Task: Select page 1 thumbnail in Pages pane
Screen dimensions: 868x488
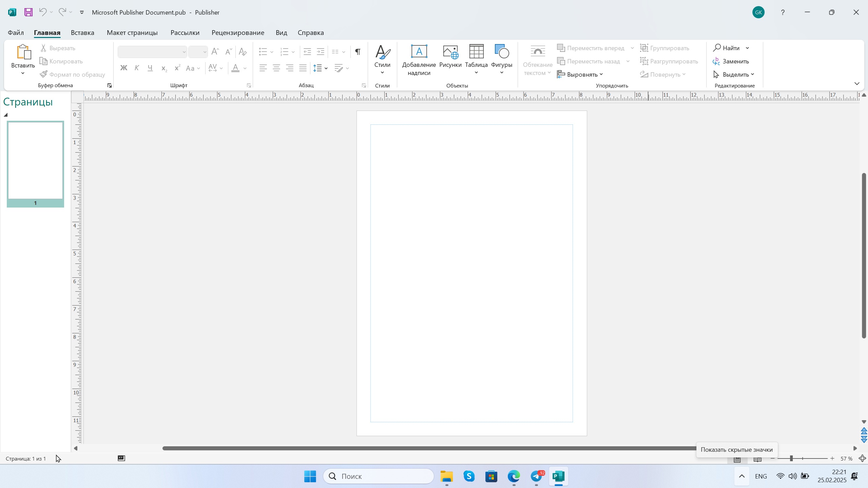Action: coord(35,161)
